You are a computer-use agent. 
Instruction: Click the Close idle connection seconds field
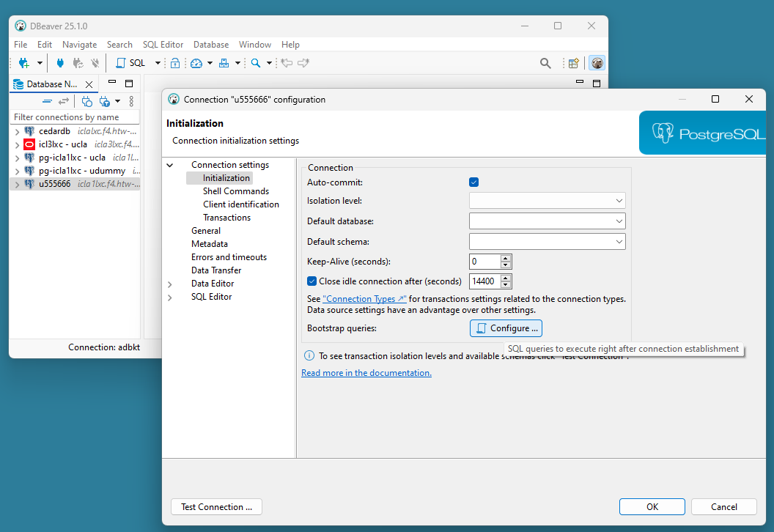[x=484, y=281]
